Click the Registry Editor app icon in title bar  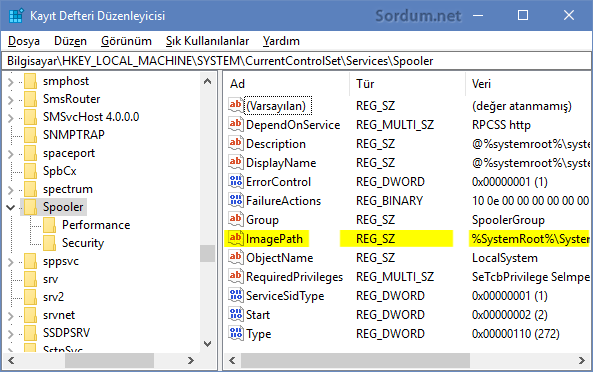tap(16, 16)
